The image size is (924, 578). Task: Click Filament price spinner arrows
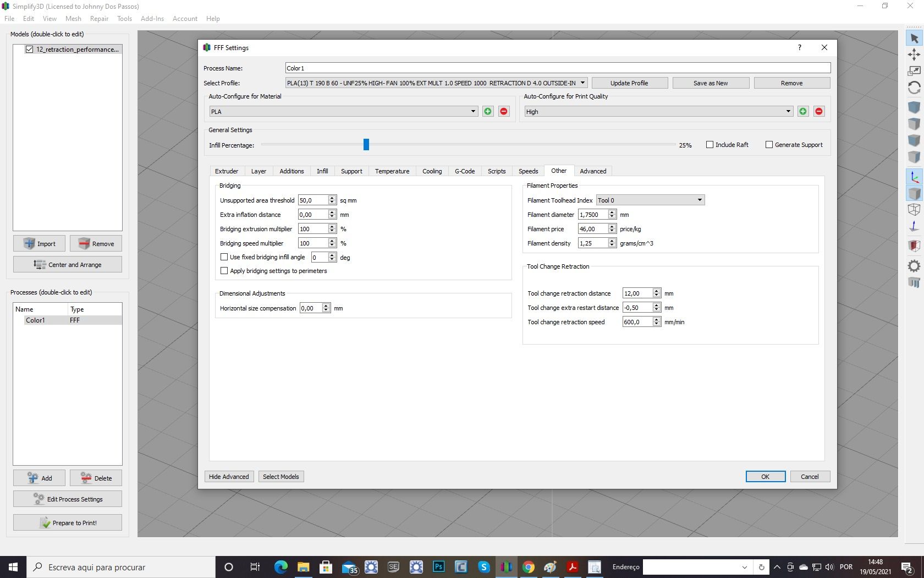(612, 229)
